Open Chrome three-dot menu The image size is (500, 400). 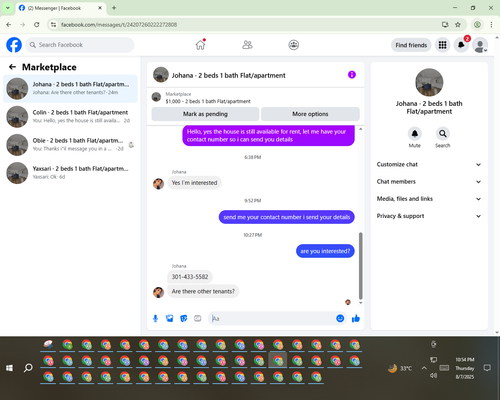(x=491, y=25)
